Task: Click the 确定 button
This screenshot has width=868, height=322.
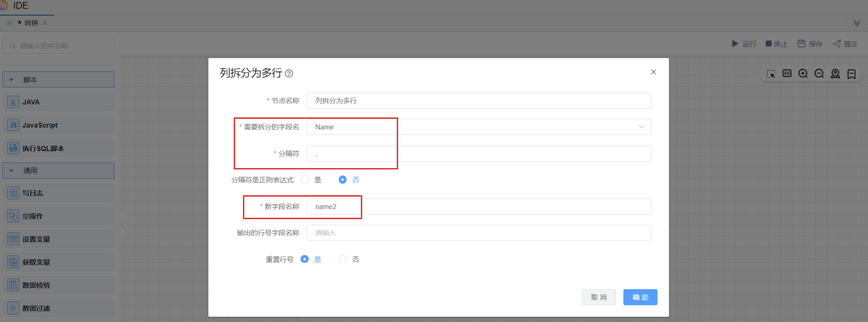Action: (x=640, y=297)
